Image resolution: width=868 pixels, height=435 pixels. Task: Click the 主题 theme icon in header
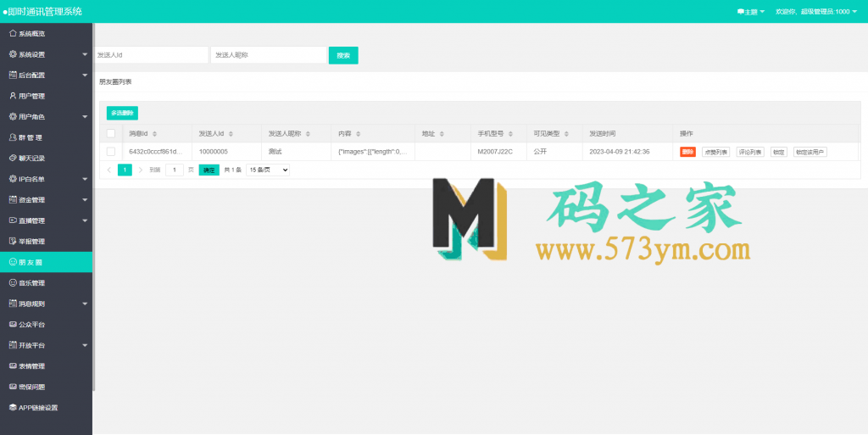click(740, 12)
